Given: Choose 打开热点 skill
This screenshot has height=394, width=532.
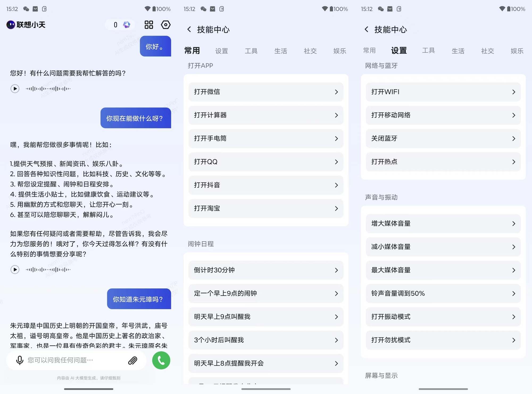Looking at the screenshot, I should pyautogui.click(x=443, y=162).
